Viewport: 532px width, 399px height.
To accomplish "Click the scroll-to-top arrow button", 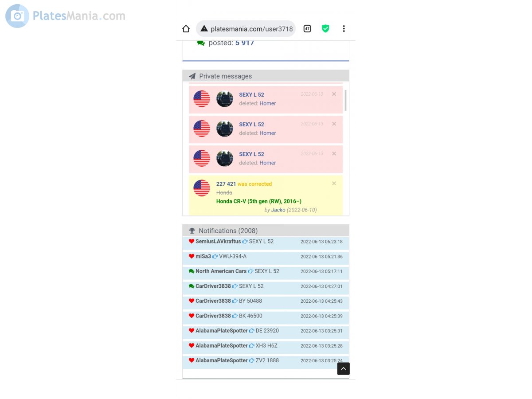I will tap(344, 368).
